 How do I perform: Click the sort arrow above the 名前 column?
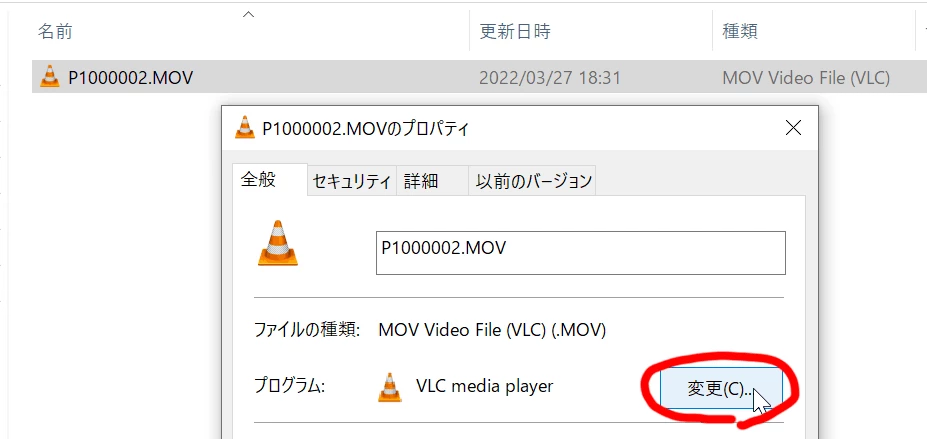249,14
